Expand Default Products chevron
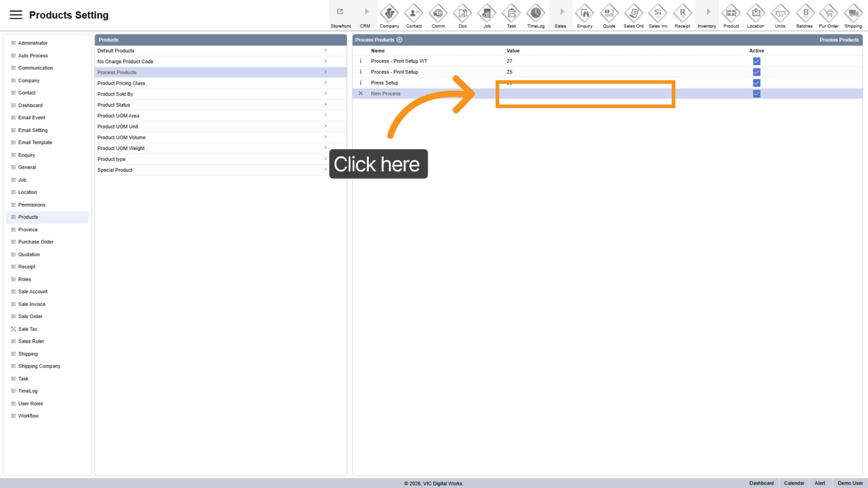Image resolution: width=868 pixels, height=488 pixels. point(326,51)
